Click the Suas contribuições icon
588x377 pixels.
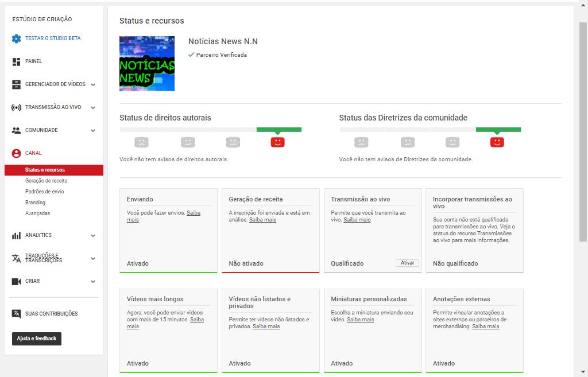tap(16, 314)
